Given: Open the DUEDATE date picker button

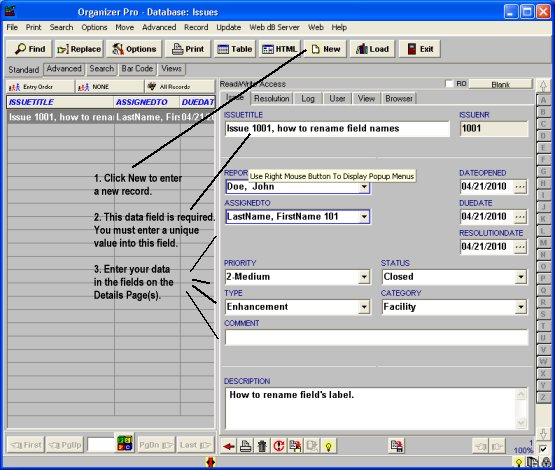Looking at the screenshot, I should 520,217.
